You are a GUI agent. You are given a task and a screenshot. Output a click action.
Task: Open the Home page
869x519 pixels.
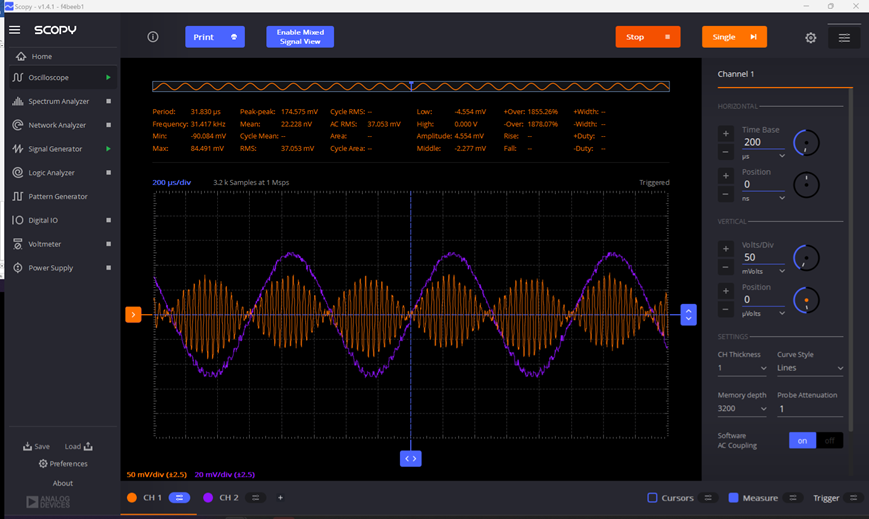pyautogui.click(x=42, y=57)
